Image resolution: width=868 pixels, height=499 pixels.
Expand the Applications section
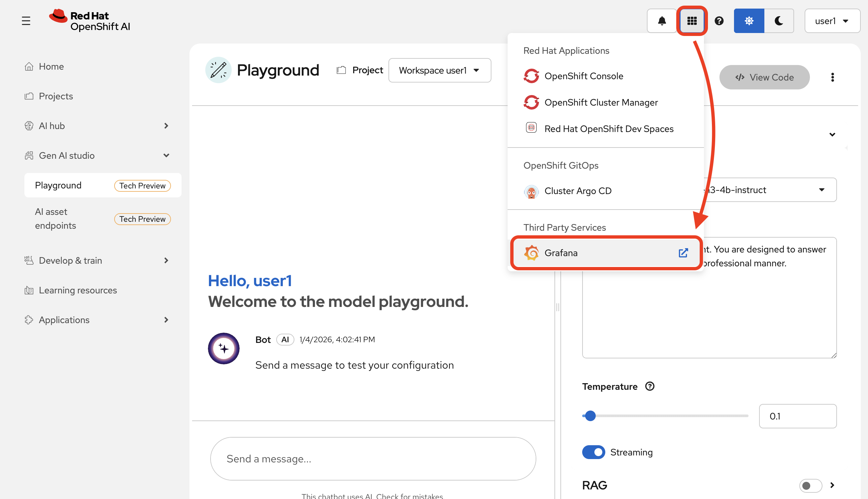click(166, 320)
